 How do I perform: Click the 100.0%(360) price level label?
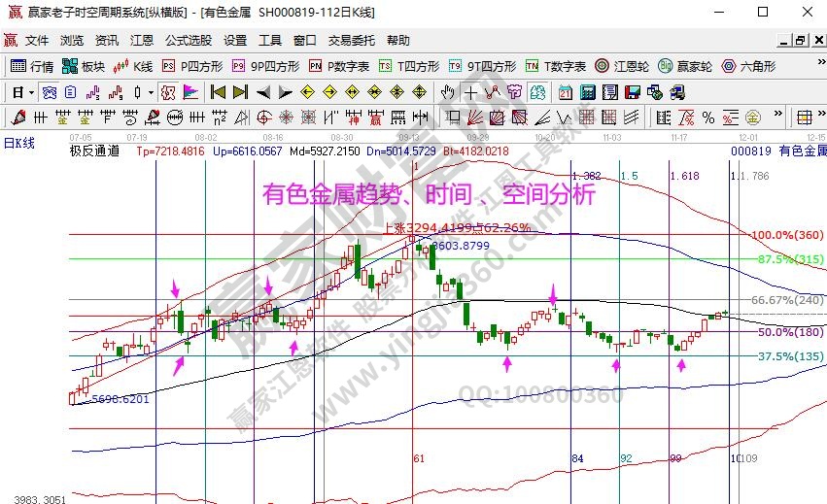pos(788,235)
